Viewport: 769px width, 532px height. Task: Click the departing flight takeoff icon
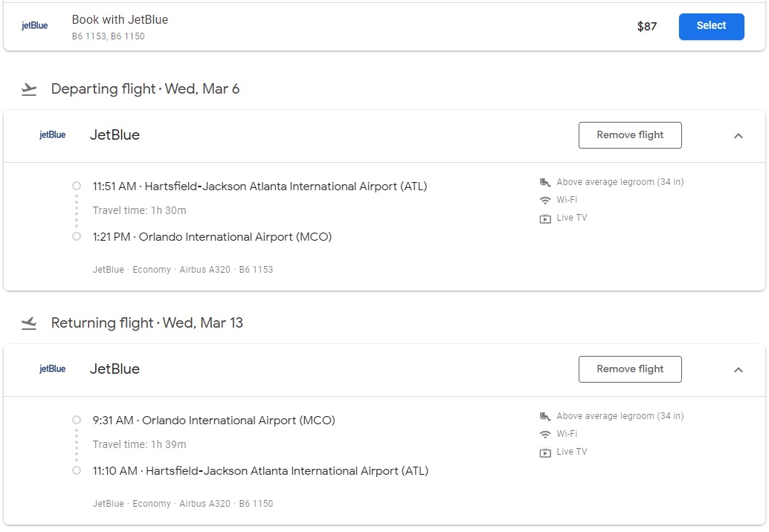point(29,90)
